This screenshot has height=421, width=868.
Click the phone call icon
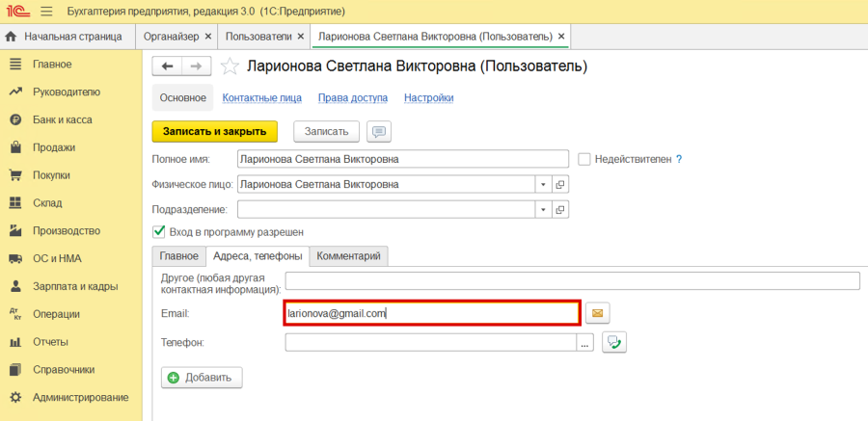pos(614,342)
